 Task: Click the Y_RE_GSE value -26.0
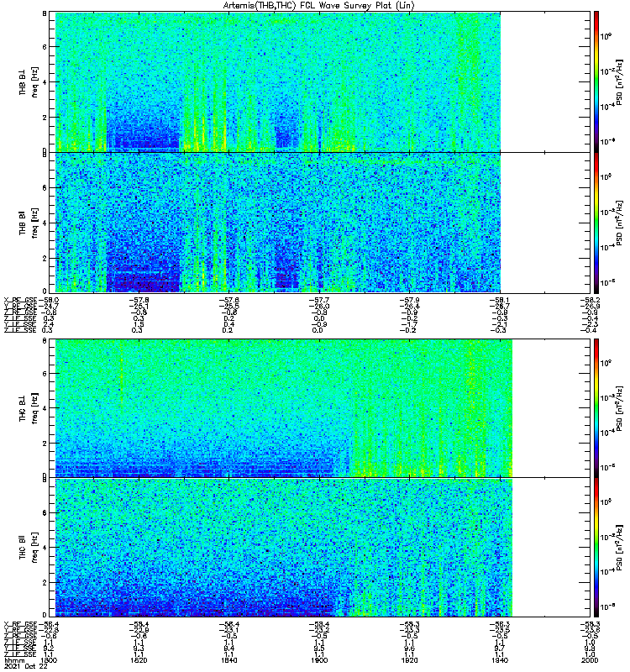click(x=319, y=307)
